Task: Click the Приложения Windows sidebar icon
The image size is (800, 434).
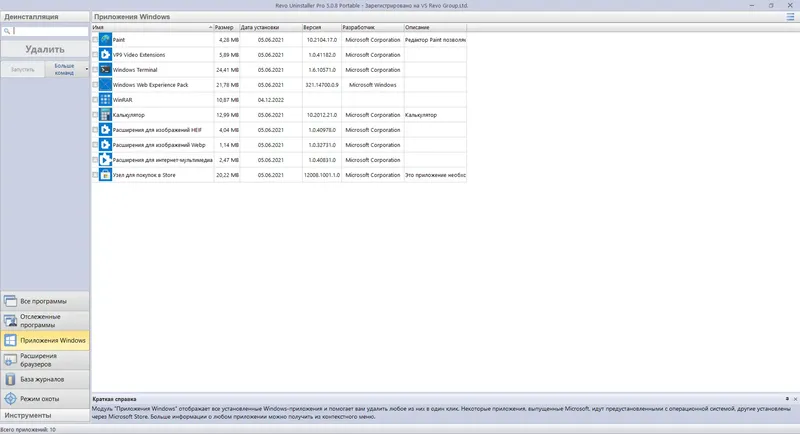Action: 10,340
